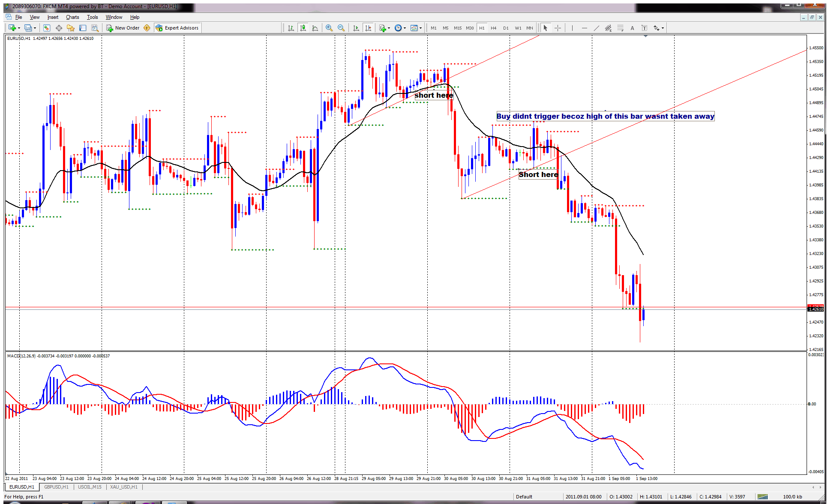
Task: Click the yellow diamond alert icon
Action: pos(147,28)
